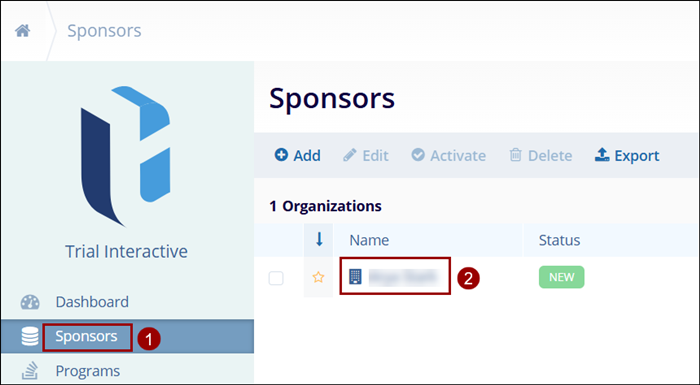This screenshot has height=385, width=700.
Task: Click the Dashboard gauge icon
Action: pos(30,302)
